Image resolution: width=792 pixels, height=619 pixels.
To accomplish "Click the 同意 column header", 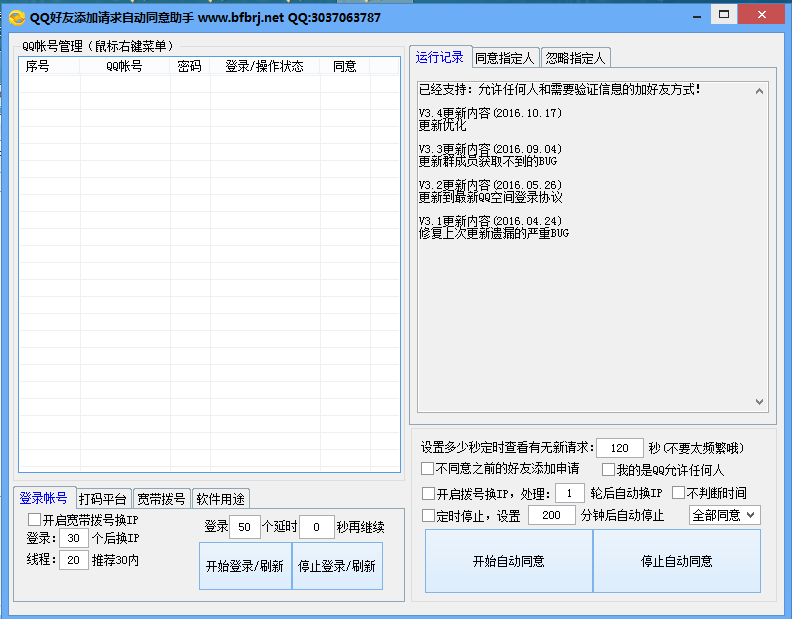I will tap(345, 66).
